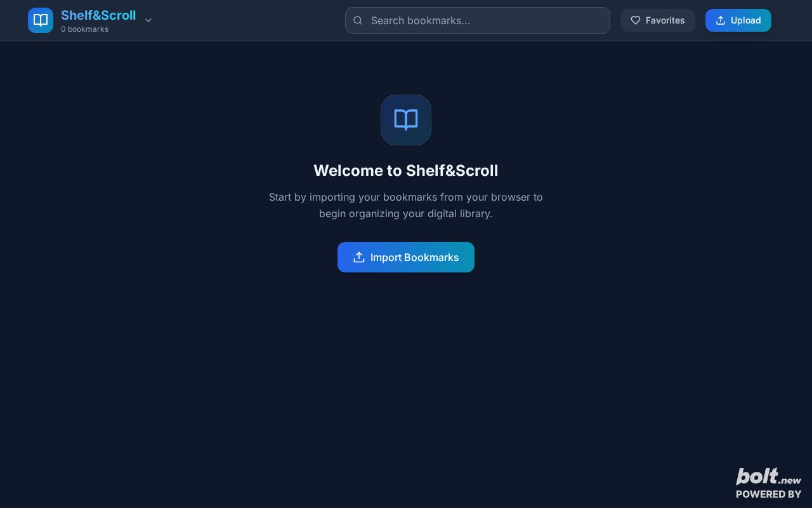Toggle the Favorites filter button

click(658, 20)
